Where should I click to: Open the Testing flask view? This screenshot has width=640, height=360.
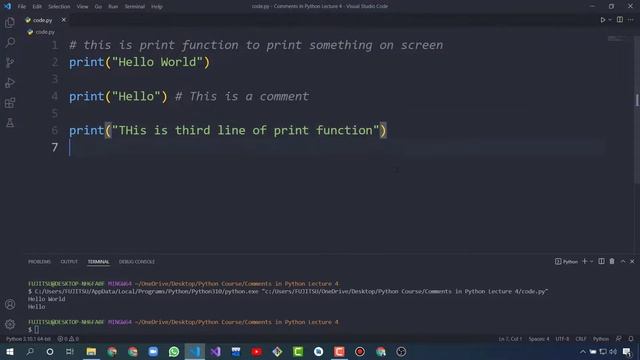coord(10,122)
